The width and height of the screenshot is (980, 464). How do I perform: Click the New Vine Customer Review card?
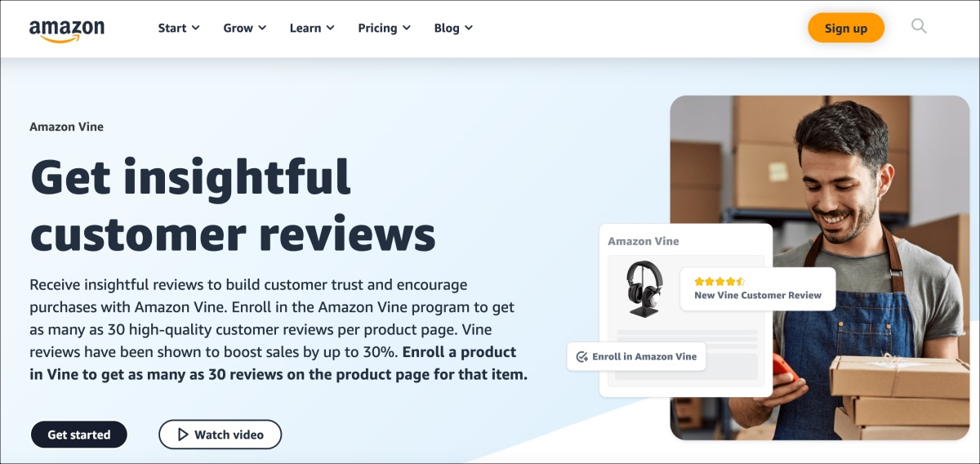pos(758,288)
